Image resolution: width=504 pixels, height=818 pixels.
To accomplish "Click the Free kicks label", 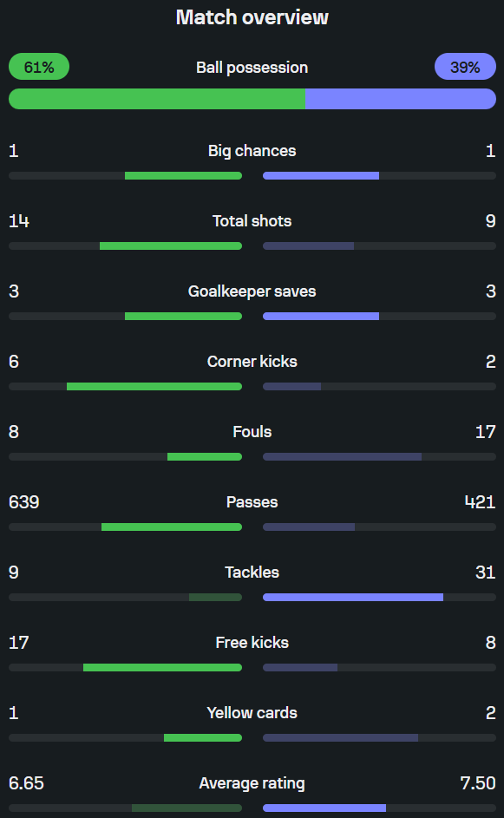I will tap(252, 643).
